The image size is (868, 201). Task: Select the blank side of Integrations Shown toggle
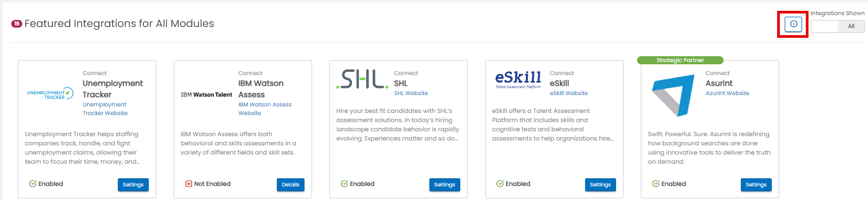pyautogui.click(x=824, y=26)
